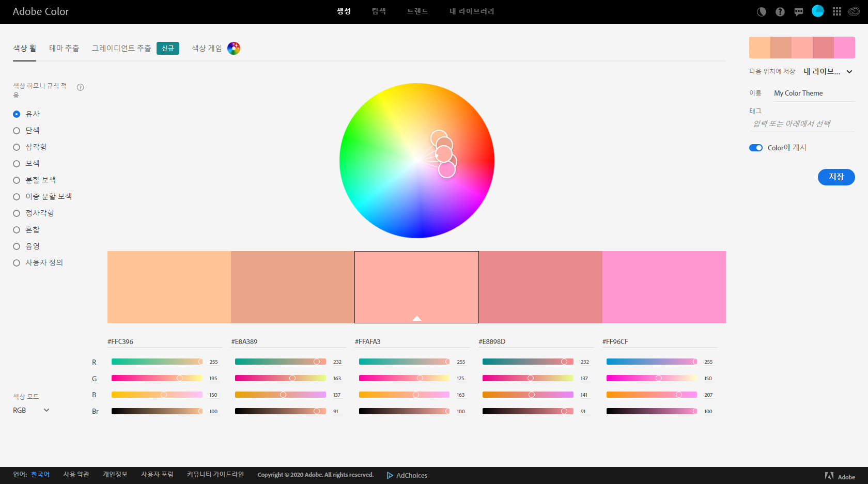The height and width of the screenshot is (484, 868).
Task: Click the G value 195 field
Action: tap(214, 379)
